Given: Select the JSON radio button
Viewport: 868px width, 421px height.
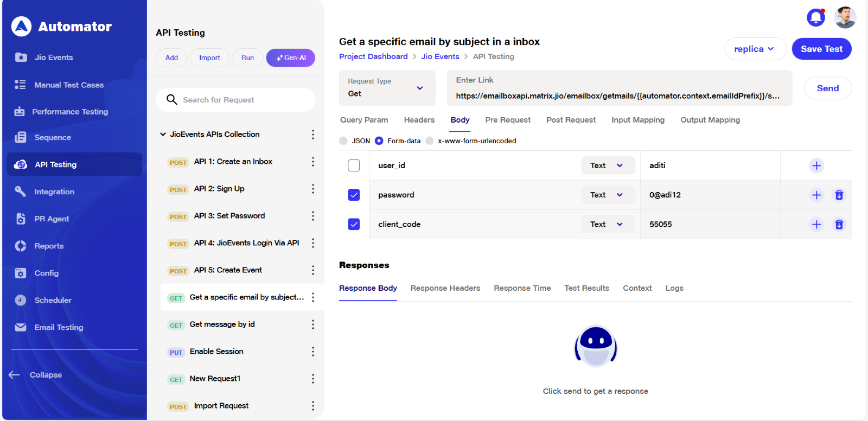Looking at the screenshot, I should click(343, 141).
